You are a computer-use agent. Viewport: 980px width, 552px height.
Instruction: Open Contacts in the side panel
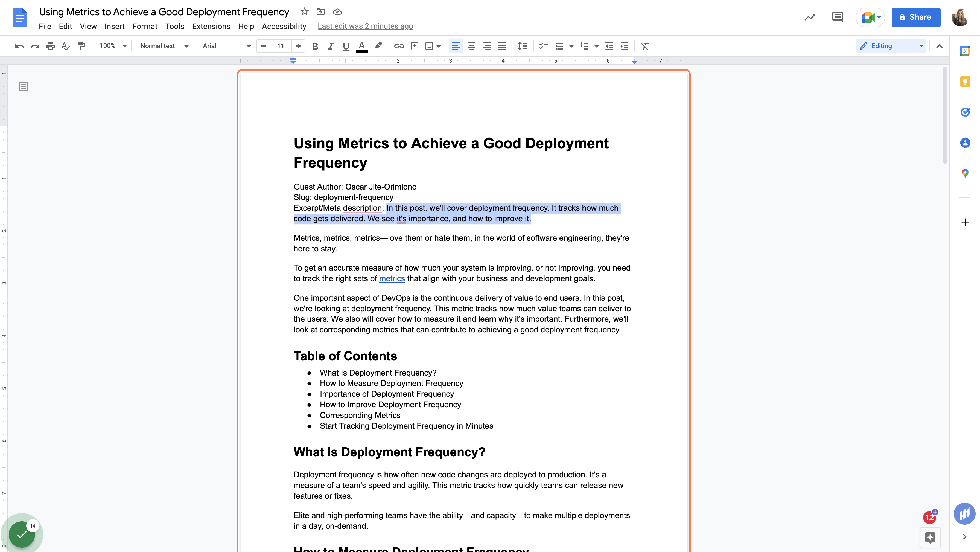(x=965, y=143)
